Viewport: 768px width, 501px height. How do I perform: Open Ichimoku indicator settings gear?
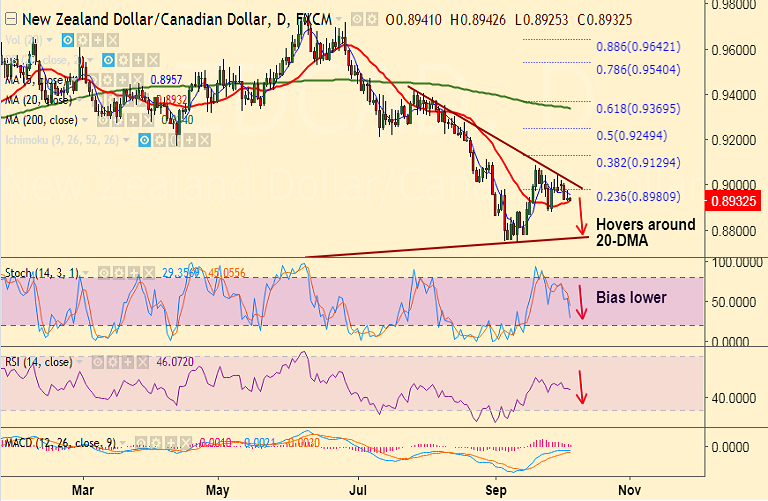tap(160, 141)
